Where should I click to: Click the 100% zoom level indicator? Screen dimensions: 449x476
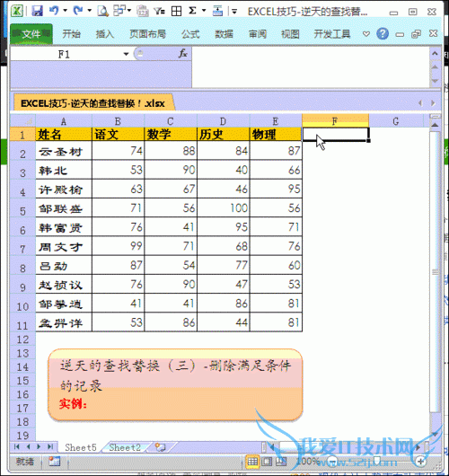[x=308, y=462]
